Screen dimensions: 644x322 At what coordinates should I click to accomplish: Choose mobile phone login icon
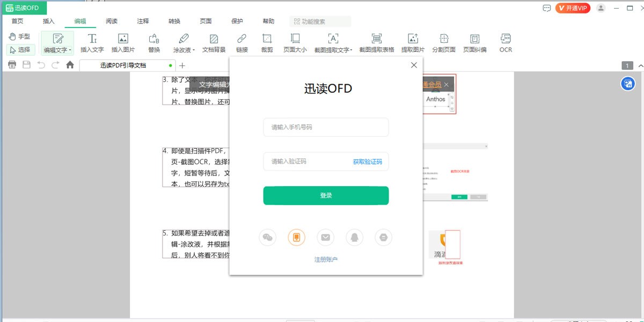(297, 237)
